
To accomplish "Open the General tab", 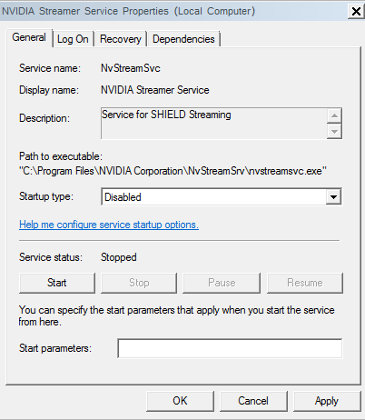I will point(29,37).
